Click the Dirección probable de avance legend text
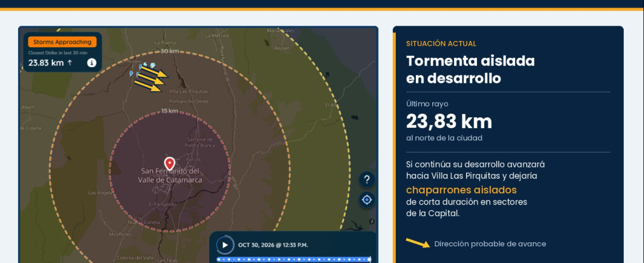Viewport: 644px width, 263px height. (x=491, y=244)
